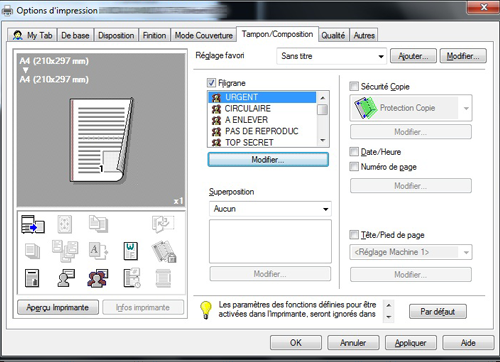This screenshot has width=500, height=362.
Task: Click the grayed multiple scattered pages icon
Action: point(65,251)
